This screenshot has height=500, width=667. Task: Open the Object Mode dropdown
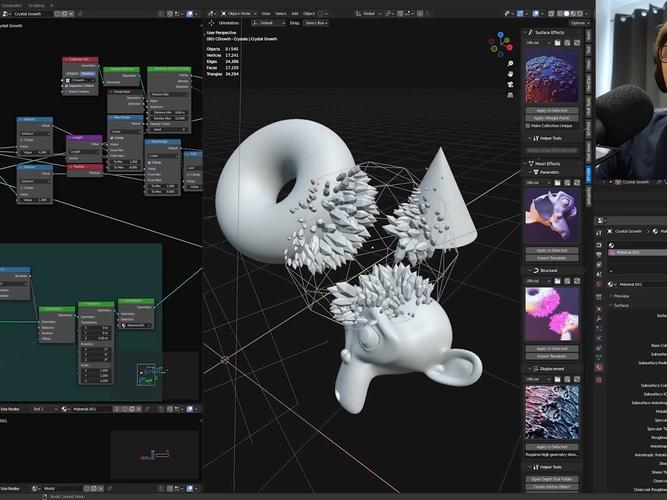coord(238,14)
